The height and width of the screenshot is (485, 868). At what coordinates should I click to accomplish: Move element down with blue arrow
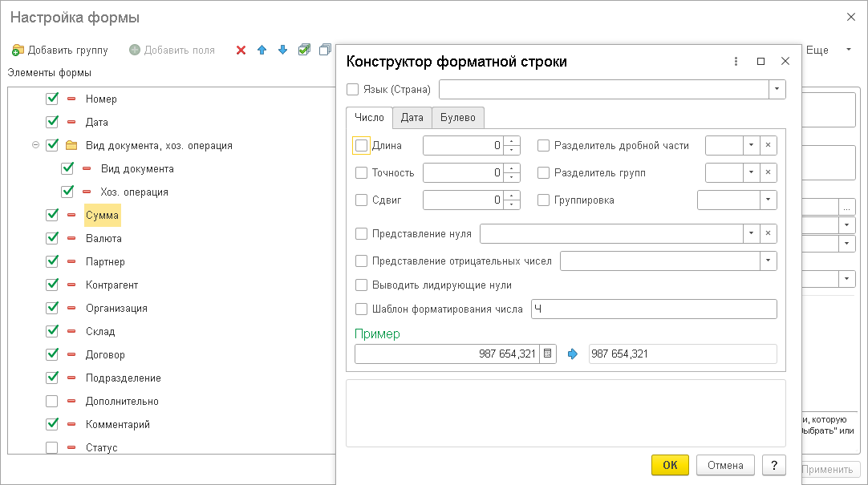(282, 50)
